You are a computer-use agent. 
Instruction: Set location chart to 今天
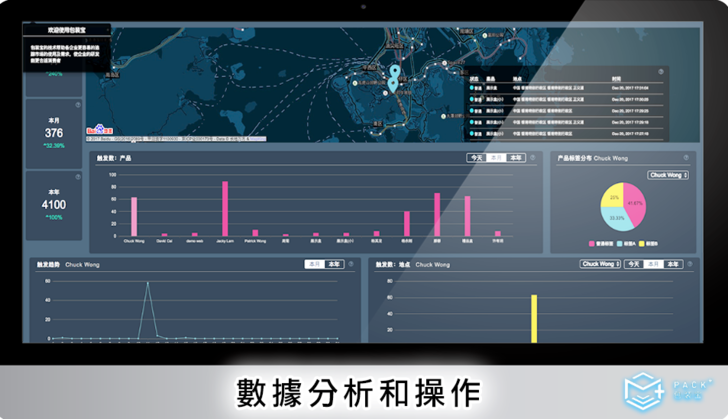click(634, 264)
